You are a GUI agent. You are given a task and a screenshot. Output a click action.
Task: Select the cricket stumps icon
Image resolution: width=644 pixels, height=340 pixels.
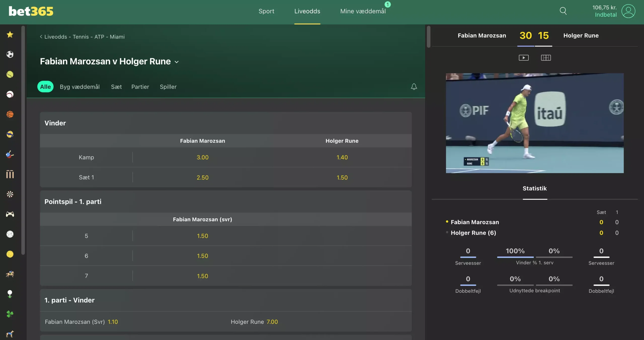(10, 174)
